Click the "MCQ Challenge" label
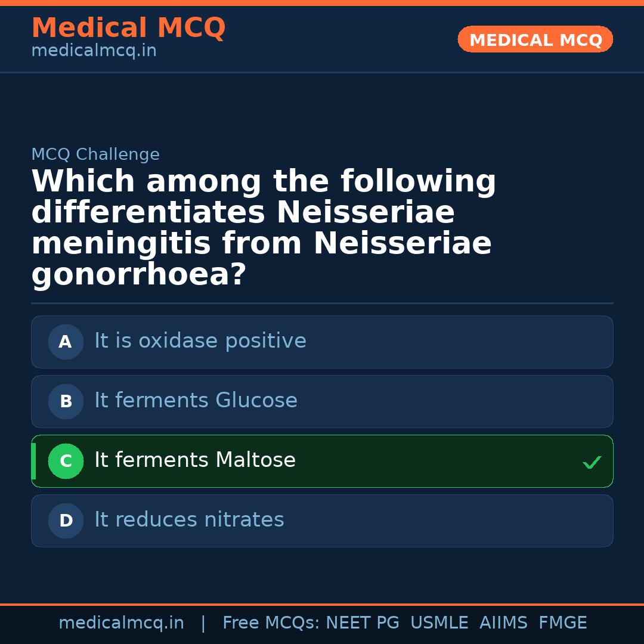The height and width of the screenshot is (644, 644). (x=95, y=155)
